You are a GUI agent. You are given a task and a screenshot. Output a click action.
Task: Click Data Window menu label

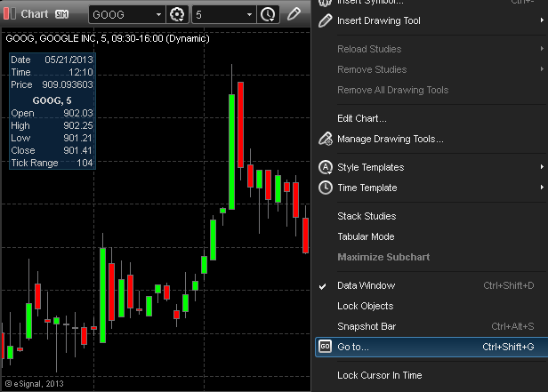pyautogui.click(x=366, y=285)
